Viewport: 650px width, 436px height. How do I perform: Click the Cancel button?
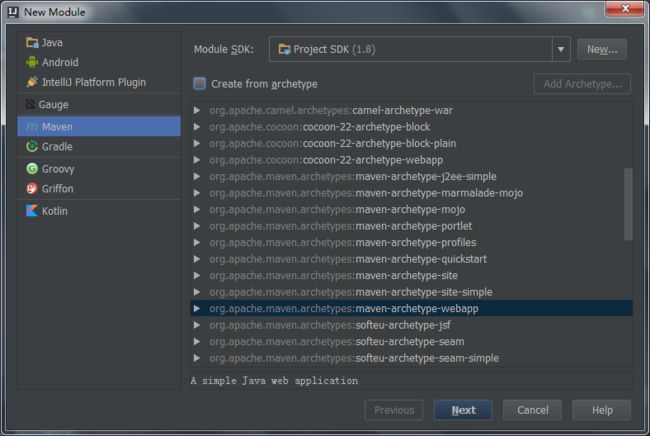tap(532, 410)
